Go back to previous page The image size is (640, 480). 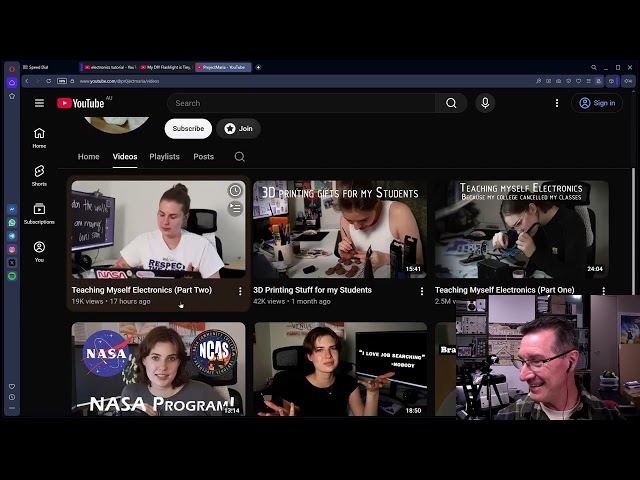point(27,81)
